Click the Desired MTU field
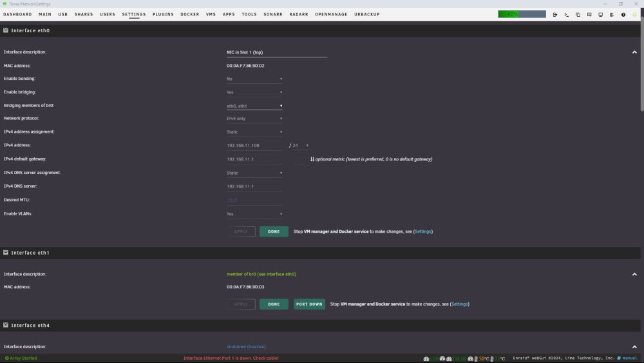This screenshot has width=644, height=363. coord(254,201)
